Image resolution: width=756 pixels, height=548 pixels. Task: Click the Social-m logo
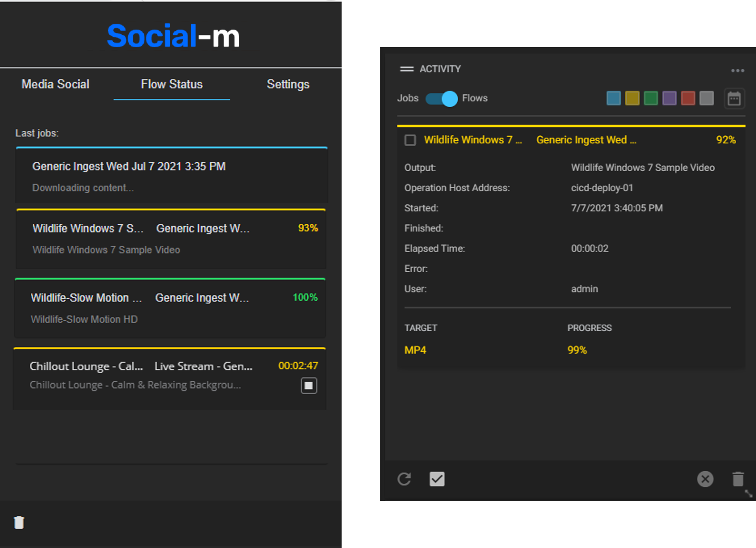173,36
